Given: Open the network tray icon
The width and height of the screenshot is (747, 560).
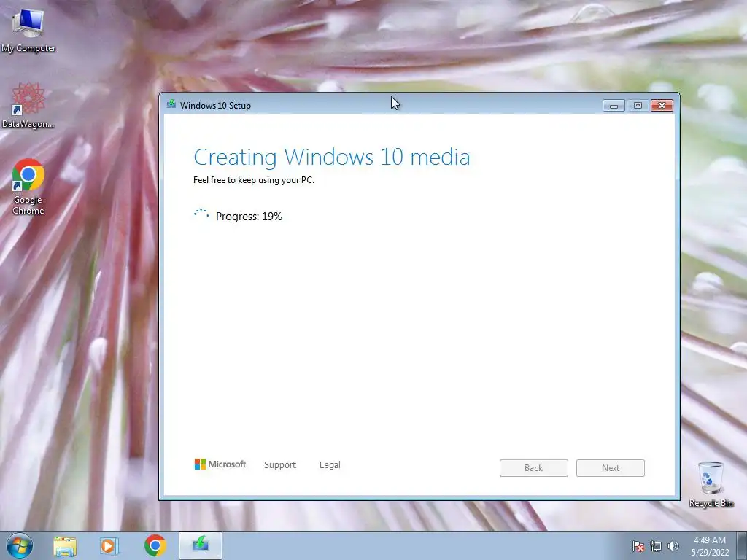Looking at the screenshot, I should [656, 546].
